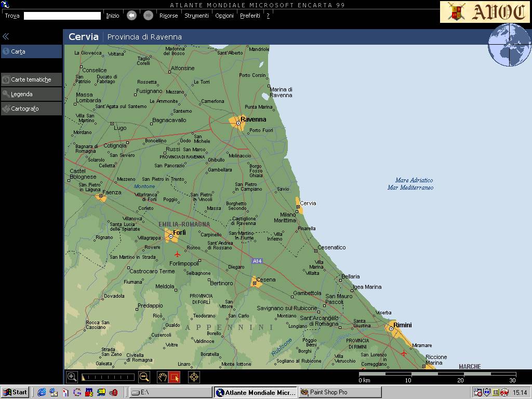Open the globe world navigator icon

[510, 45]
